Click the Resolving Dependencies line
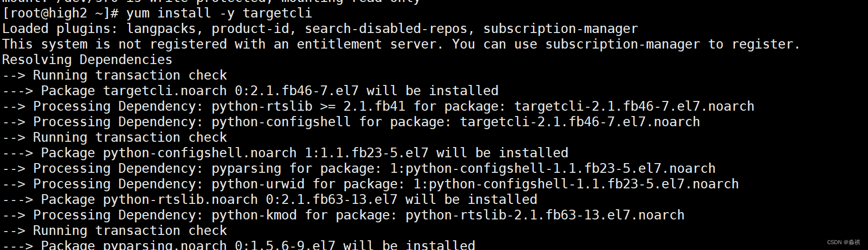 (x=87, y=60)
